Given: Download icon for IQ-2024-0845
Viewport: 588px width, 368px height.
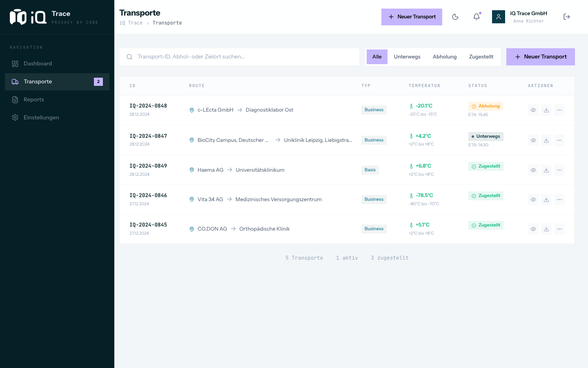Looking at the screenshot, I should [x=546, y=229].
